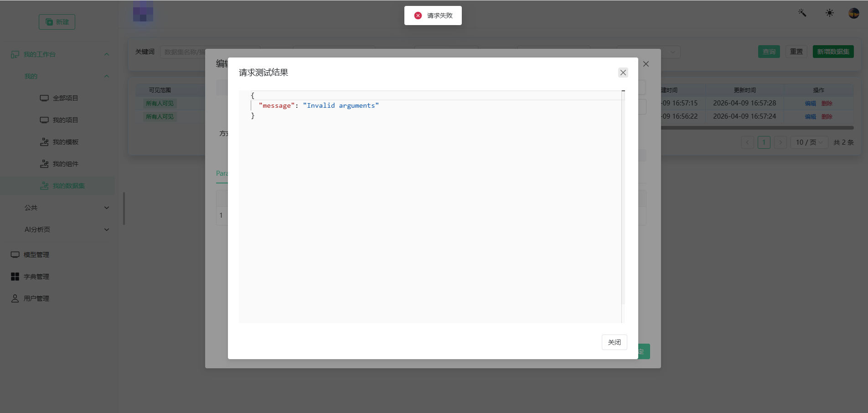The height and width of the screenshot is (413, 868).
Task: Select 我的模板 icon entry
Action: [59, 142]
